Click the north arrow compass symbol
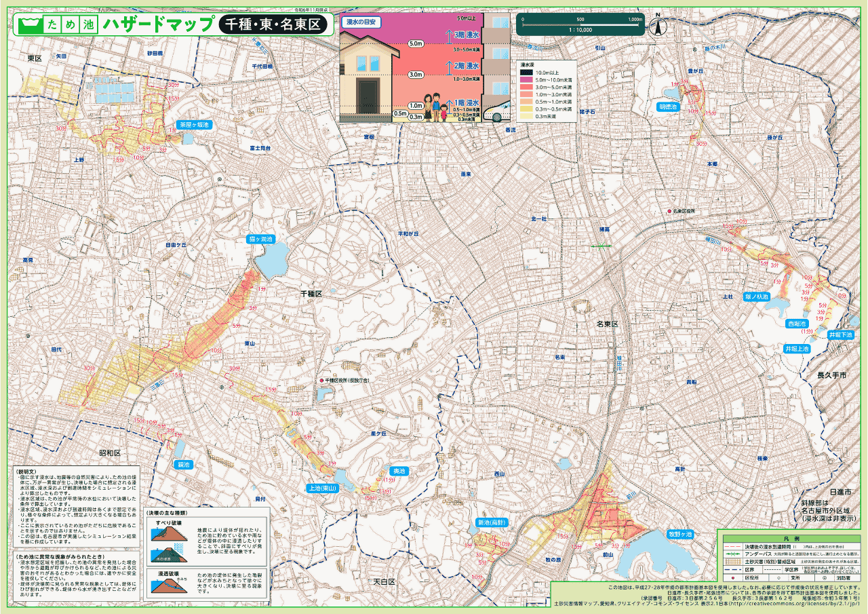Image resolution: width=868 pixels, height=614 pixels. (656, 26)
